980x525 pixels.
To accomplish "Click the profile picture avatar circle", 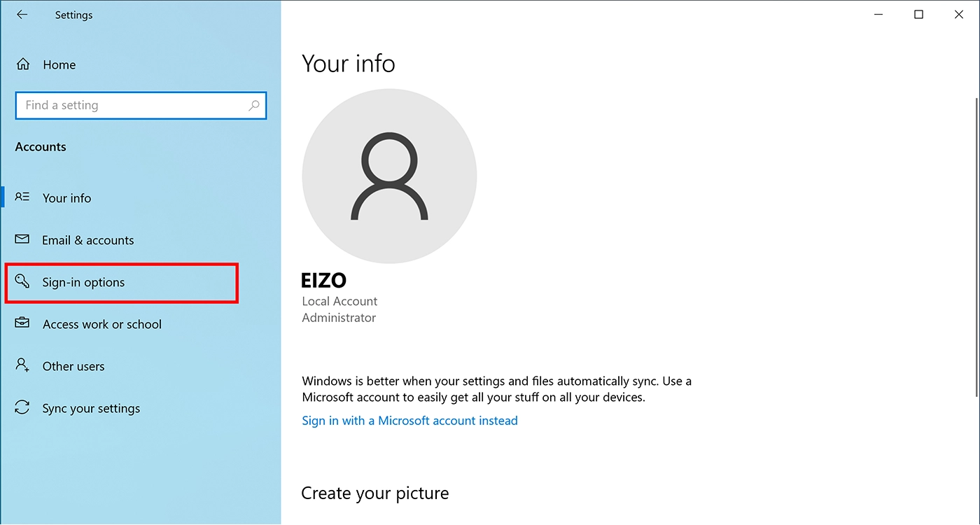I will (x=389, y=176).
